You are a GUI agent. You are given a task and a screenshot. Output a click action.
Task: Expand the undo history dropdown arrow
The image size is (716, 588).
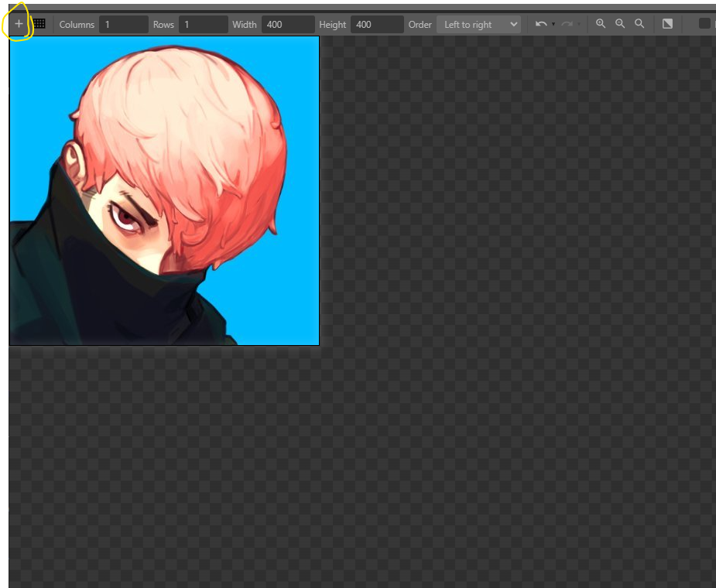(553, 25)
